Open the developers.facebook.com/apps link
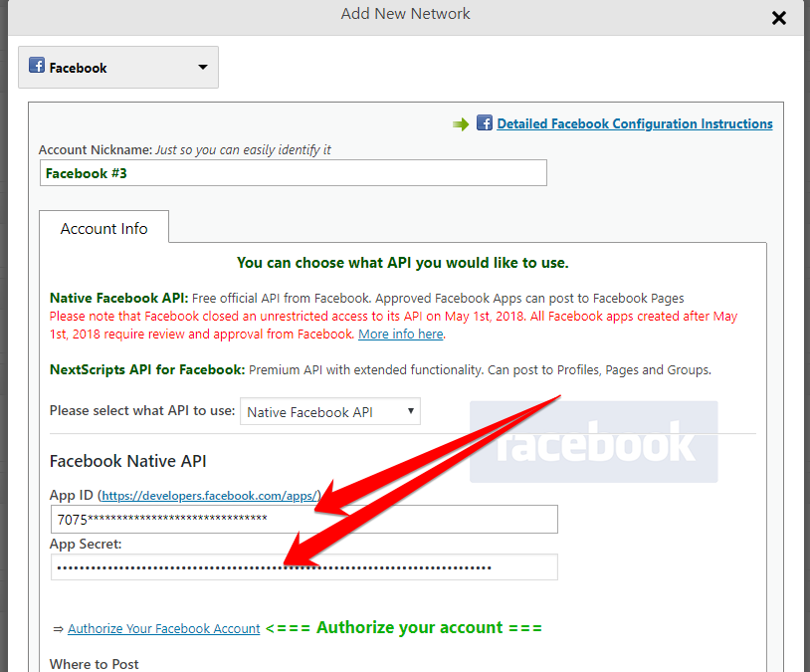The height and width of the screenshot is (672, 810). 209,496
